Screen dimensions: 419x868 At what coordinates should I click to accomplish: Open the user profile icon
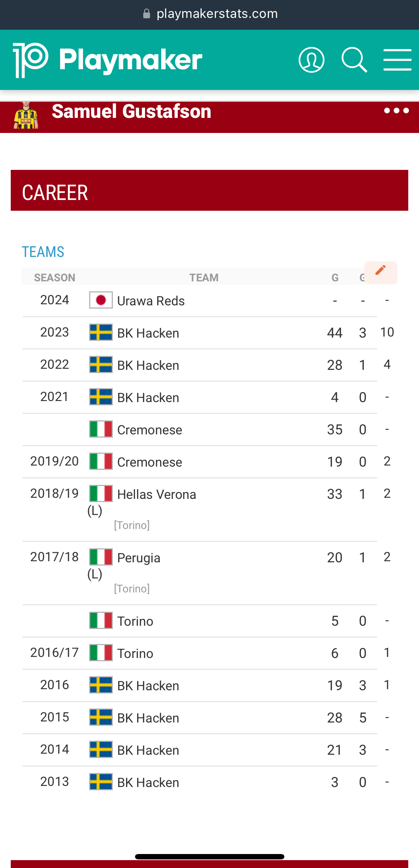click(312, 59)
